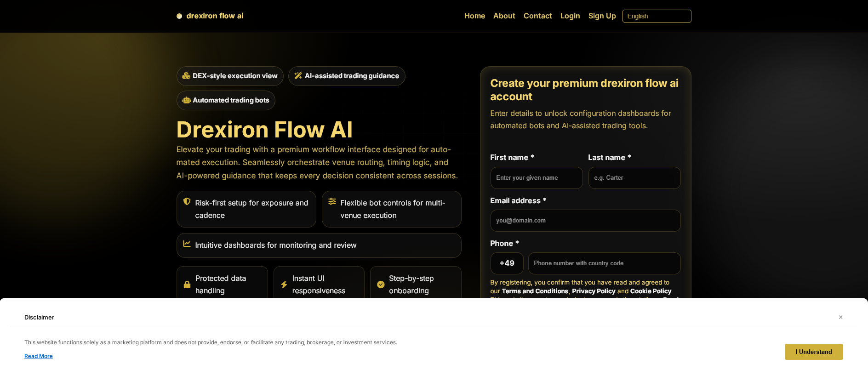Click the AI-assisted trading guidance badge text
Screen dimensions: 868x376
[x=352, y=76]
